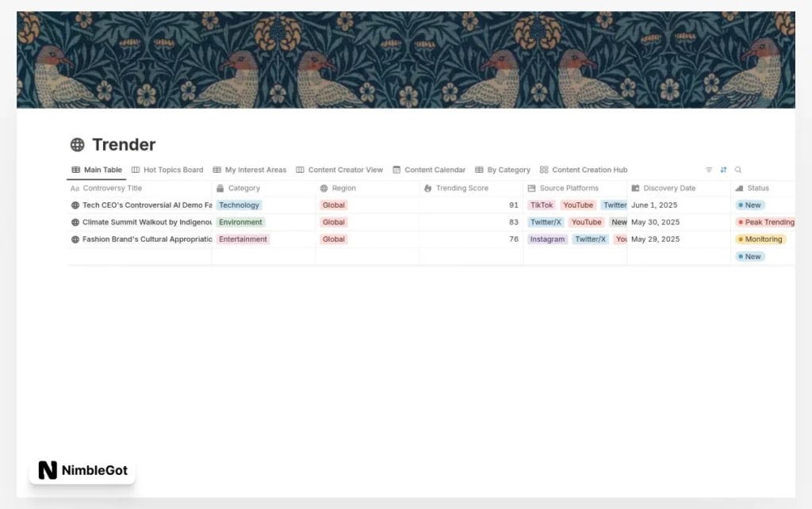This screenshot has height=509, width=812.
Task: Click the Monitoring status tag
Action: 760,239
